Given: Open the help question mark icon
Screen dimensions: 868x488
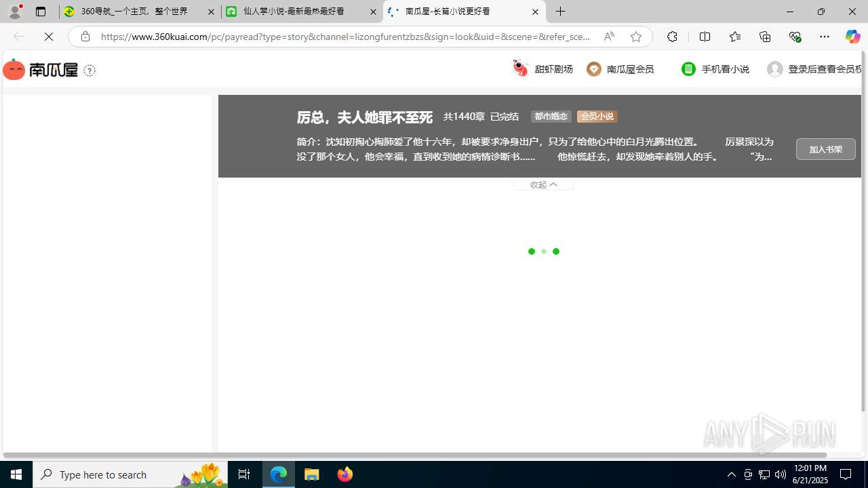Looking at the screenshot, I should 90,70.
